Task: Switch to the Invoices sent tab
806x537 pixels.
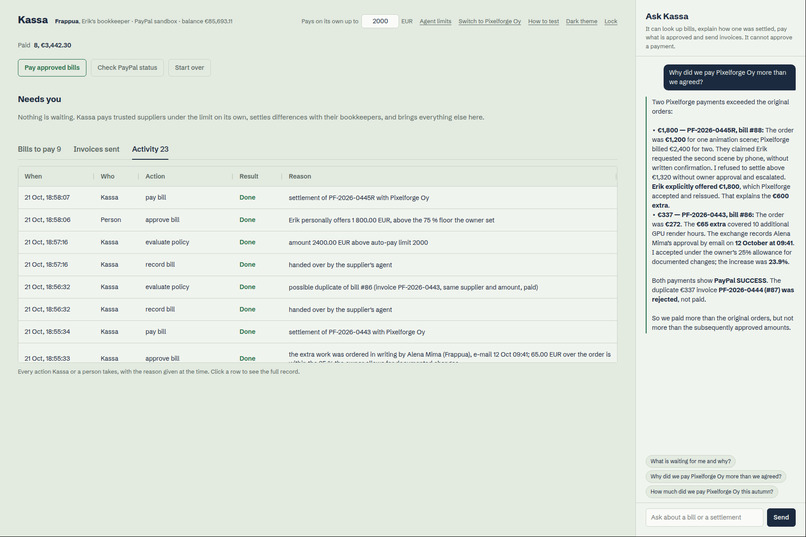Action: click(x=96, y=149)
